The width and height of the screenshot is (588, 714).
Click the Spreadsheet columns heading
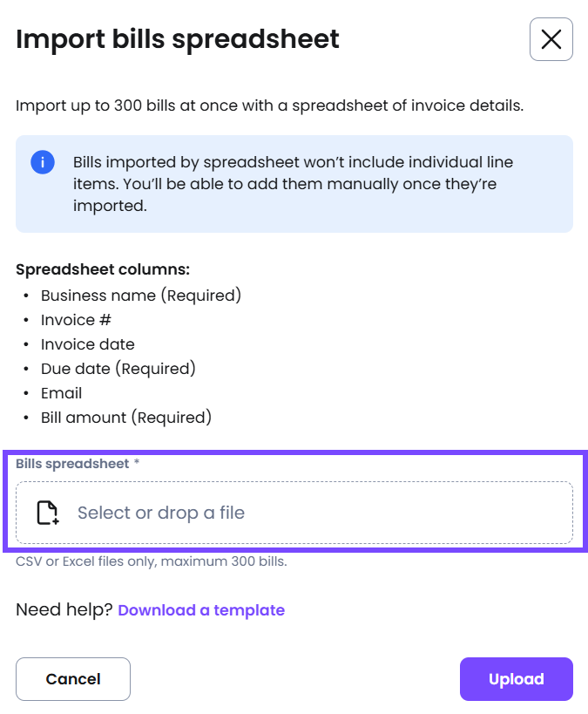pos(103,269)
